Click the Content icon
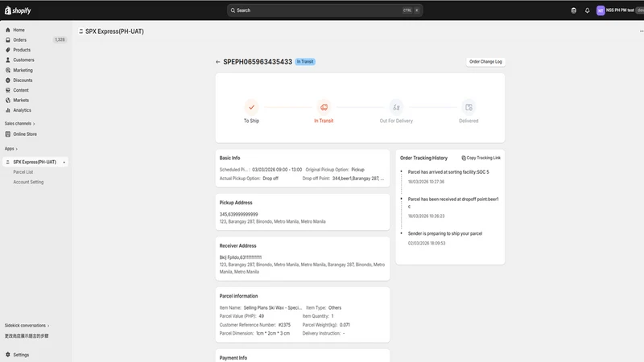Image resolution: width=644 pixels, height=362 pixels. tap(8, 90)
